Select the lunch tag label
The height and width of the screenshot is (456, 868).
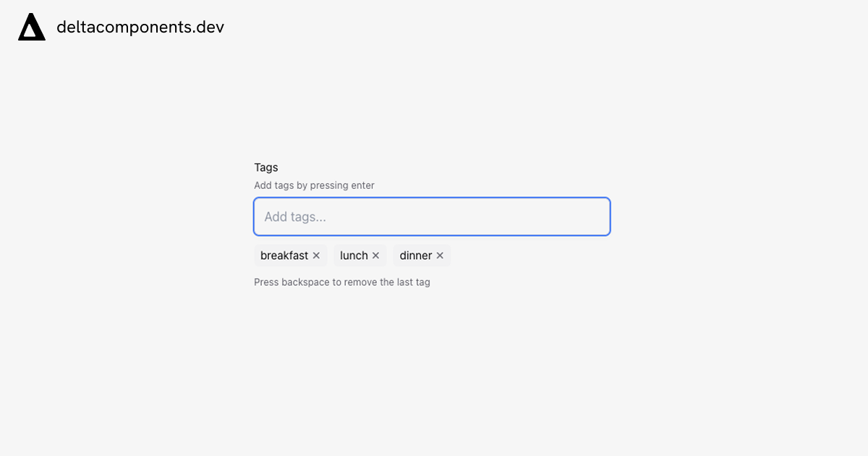(x=354, y=256)
